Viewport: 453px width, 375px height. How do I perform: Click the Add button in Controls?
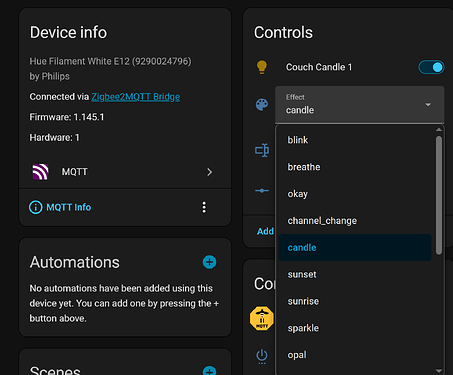point(265,231)
